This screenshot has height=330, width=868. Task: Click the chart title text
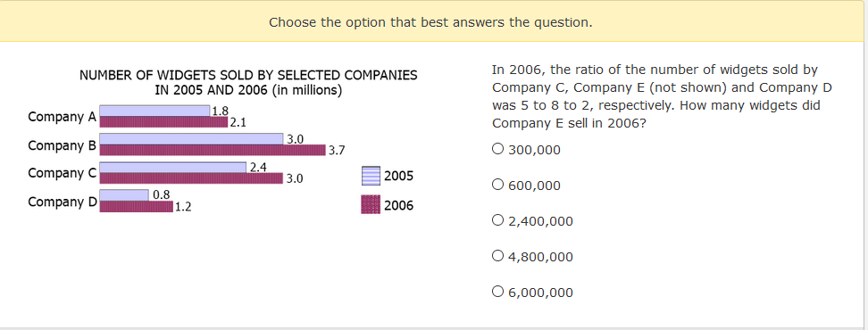tap(248, 82)
